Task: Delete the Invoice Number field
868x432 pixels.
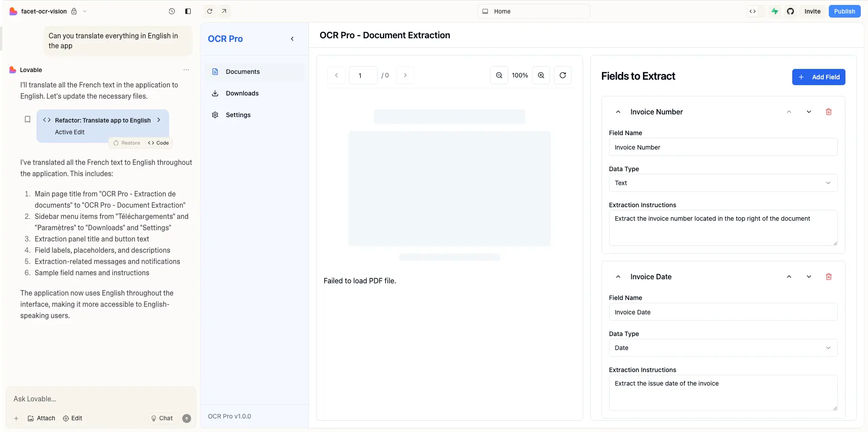Action: point(829,112)
